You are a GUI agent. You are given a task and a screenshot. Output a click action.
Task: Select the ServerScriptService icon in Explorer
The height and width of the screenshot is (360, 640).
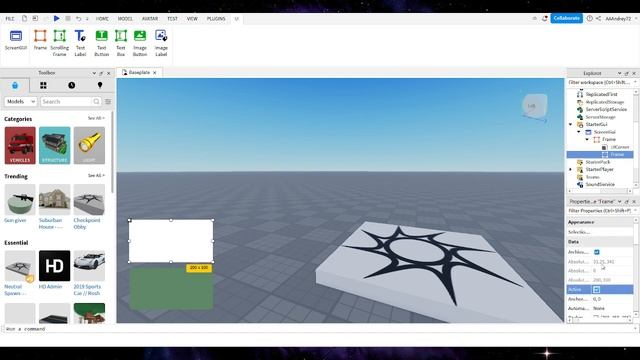[x=580, y=109]
